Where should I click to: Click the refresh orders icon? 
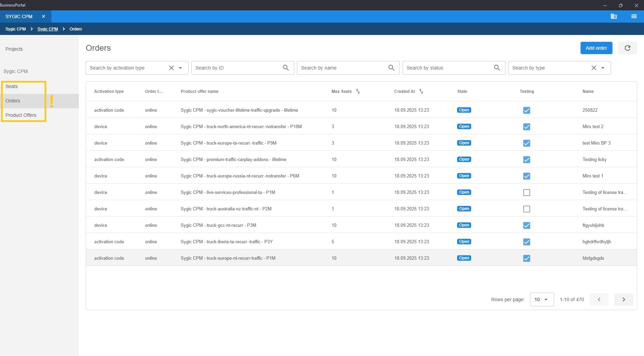627,48
